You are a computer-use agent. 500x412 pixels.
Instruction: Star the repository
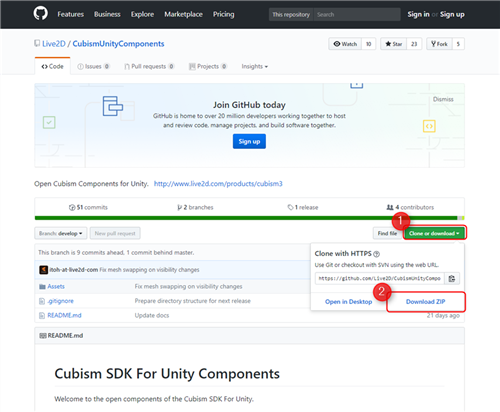click(394, 44)
